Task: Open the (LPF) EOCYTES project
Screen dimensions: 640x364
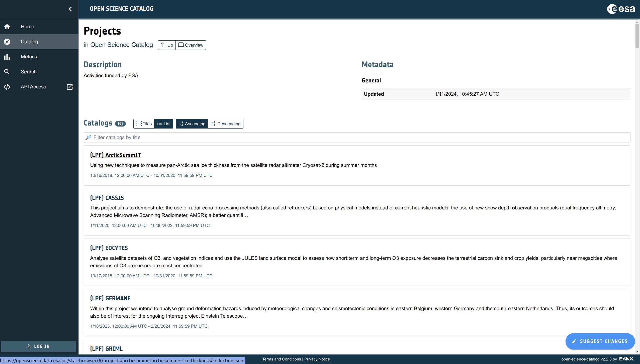Action: click(x=109, y=248)
